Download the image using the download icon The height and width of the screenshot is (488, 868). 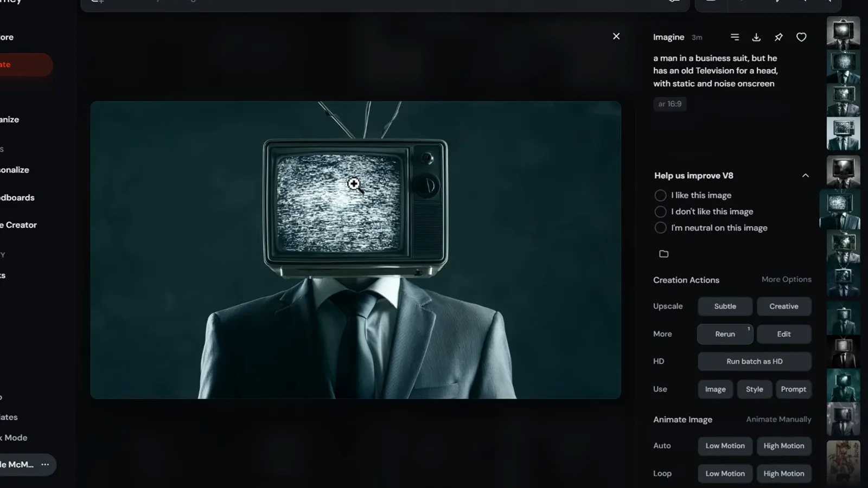756,37
